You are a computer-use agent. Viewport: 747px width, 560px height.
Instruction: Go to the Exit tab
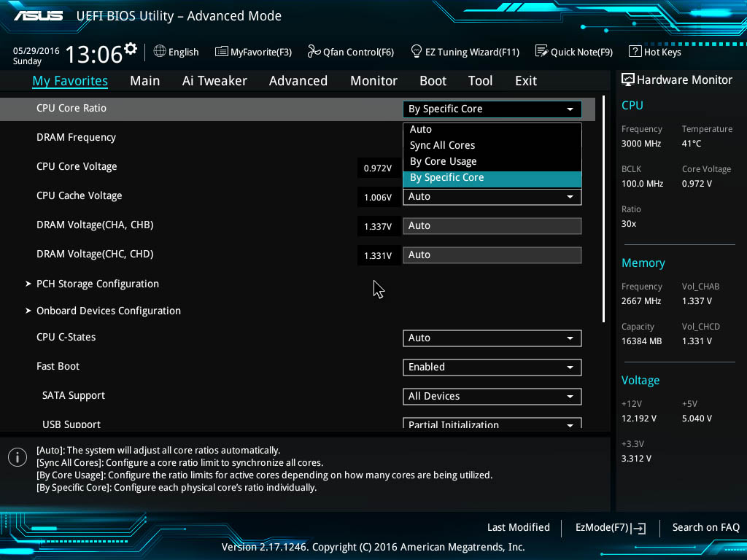[526, 81]
